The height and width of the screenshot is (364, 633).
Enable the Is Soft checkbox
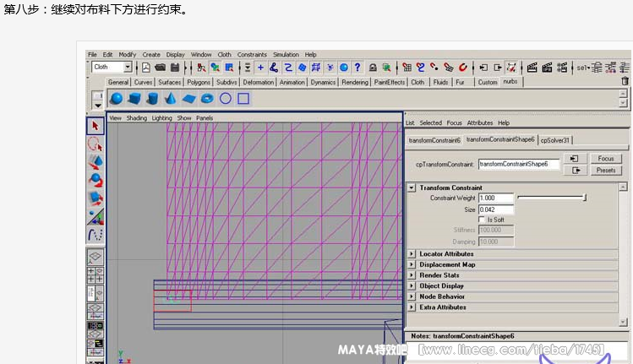point(483,220)
